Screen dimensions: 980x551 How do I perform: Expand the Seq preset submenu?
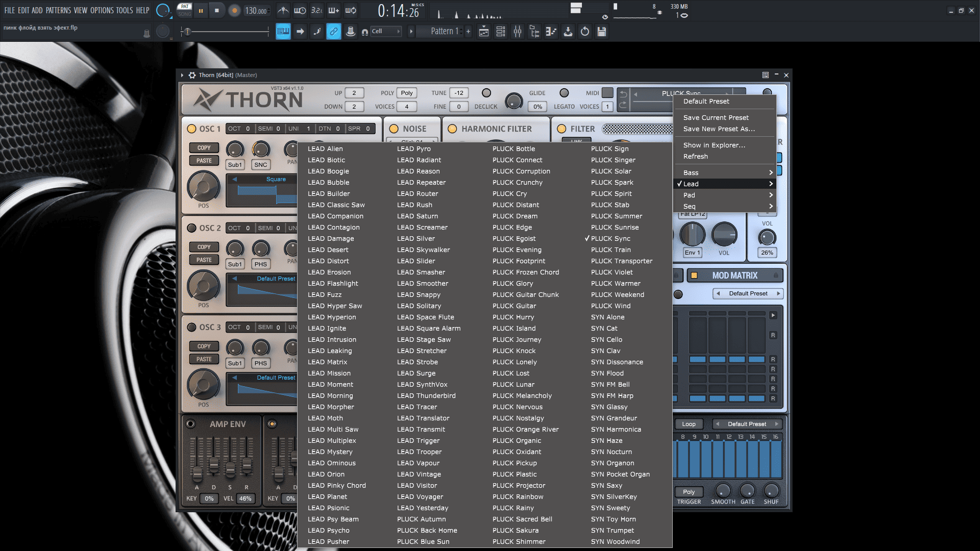pyautogui.click(x=725, y=206)
